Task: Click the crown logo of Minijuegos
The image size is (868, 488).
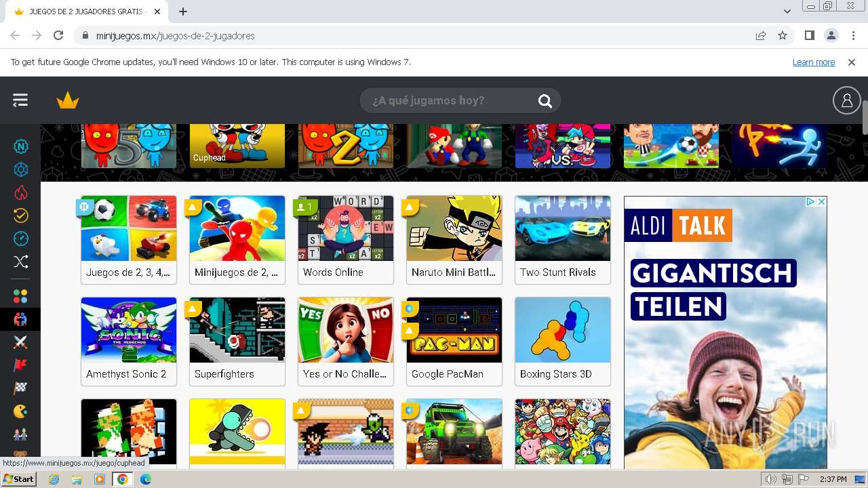Action: click(x=68, y=101)
